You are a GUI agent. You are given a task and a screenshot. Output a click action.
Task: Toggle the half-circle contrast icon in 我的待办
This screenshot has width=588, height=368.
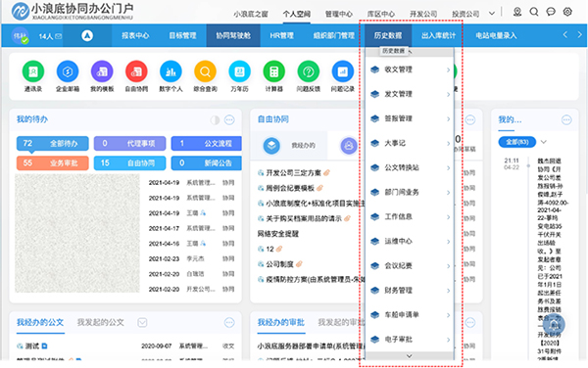215,119
